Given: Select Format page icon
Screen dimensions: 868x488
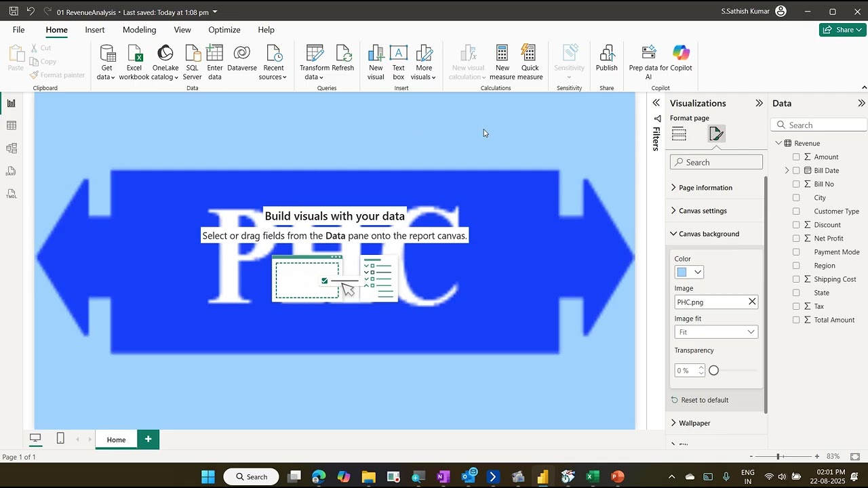Looking at the screenshot, I should pyautogui.click(x=716, y=134).
